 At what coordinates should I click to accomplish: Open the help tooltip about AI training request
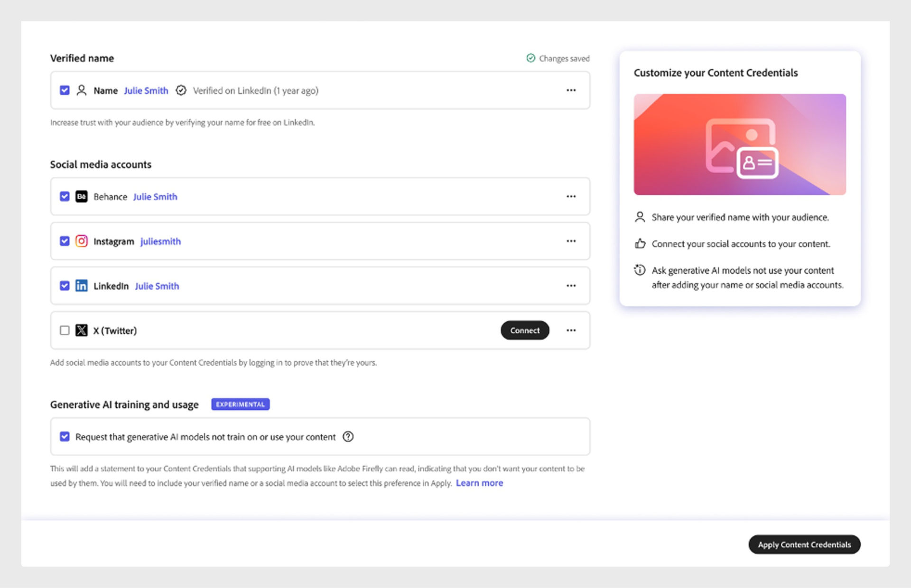click(348, 437)
